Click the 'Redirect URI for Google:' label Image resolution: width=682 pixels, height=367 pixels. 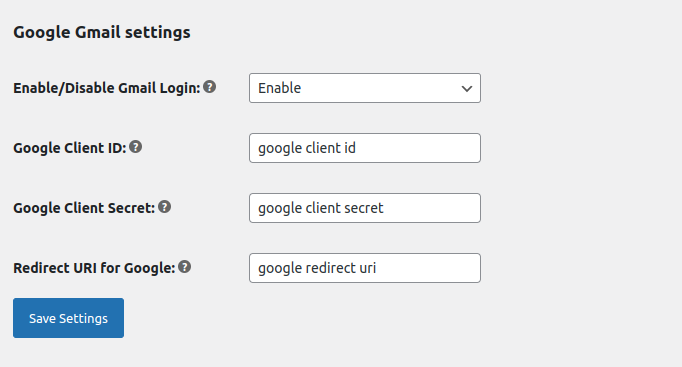[x=94, y=268]
